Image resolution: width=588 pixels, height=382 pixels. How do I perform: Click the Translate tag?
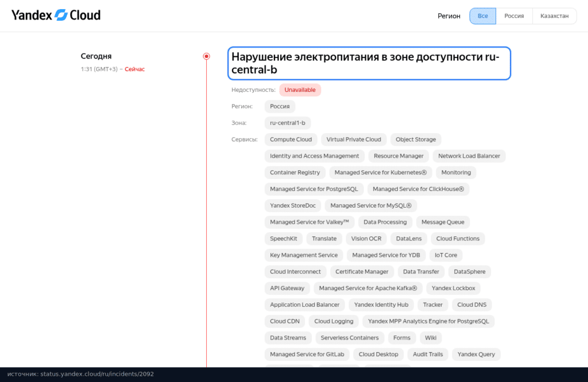[324, 238]
